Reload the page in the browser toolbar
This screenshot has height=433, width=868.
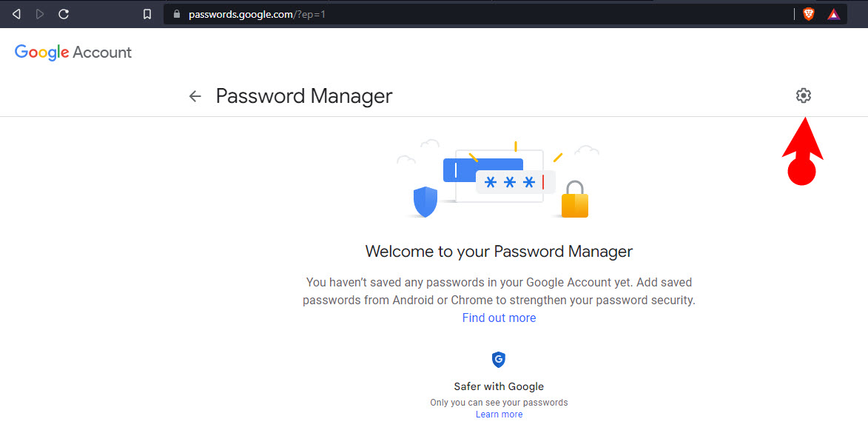64,14
